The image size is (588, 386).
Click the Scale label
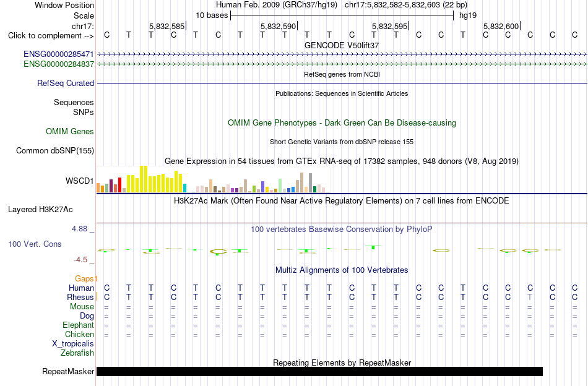tap(84, 15)
